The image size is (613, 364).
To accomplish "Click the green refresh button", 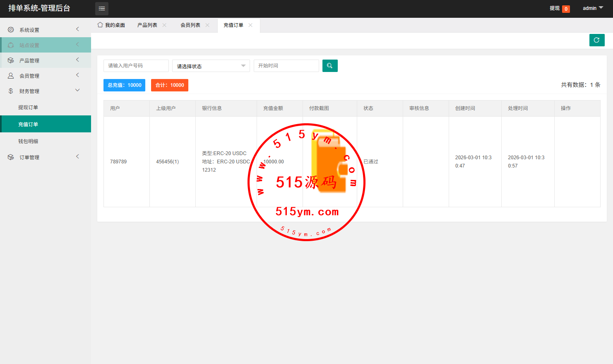I will coord(596,40).
